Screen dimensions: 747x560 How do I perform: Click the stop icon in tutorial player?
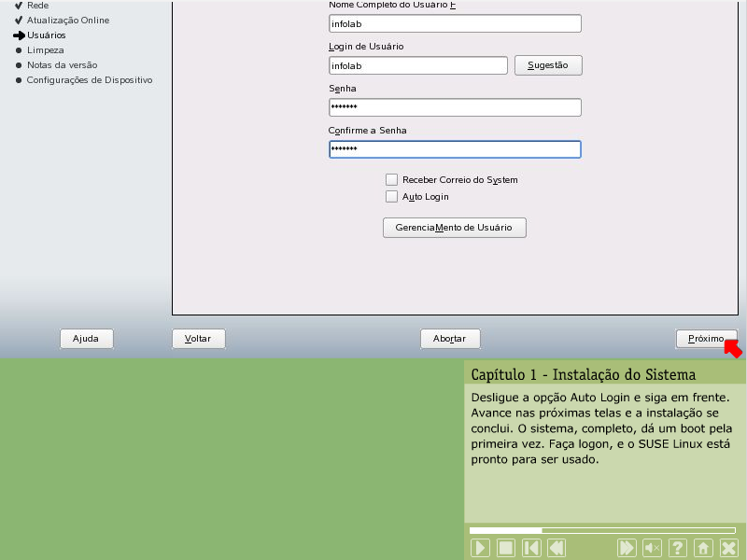click(x=505, y=548)
